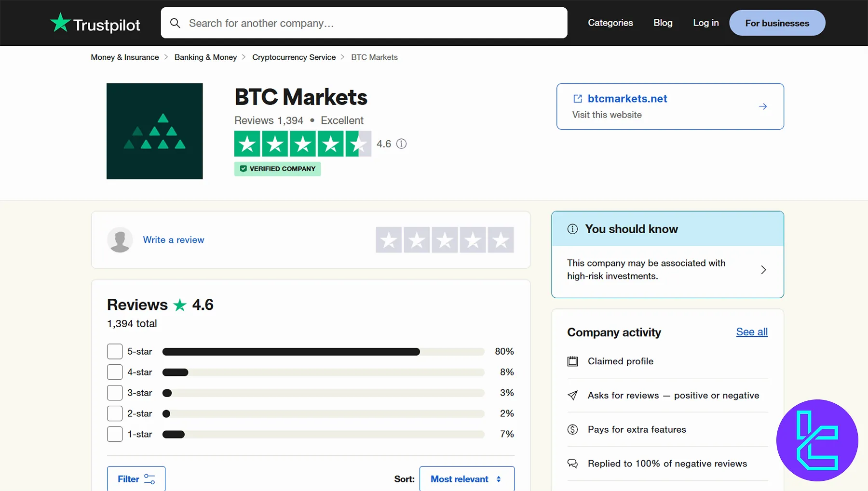The image size is (868, 491).
Task: Click the TrustScore info icon beside 4.6
Action: 401,144
